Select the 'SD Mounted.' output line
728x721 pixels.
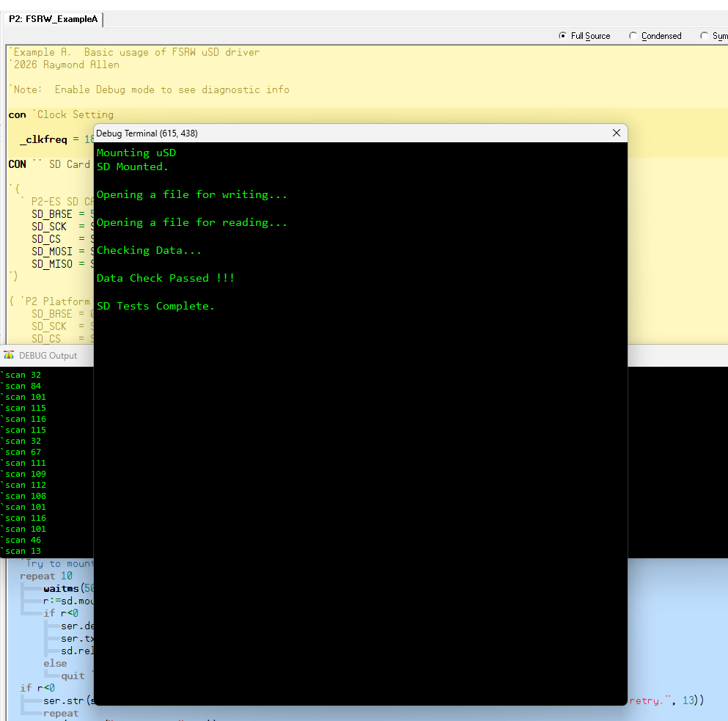point(133,166)
